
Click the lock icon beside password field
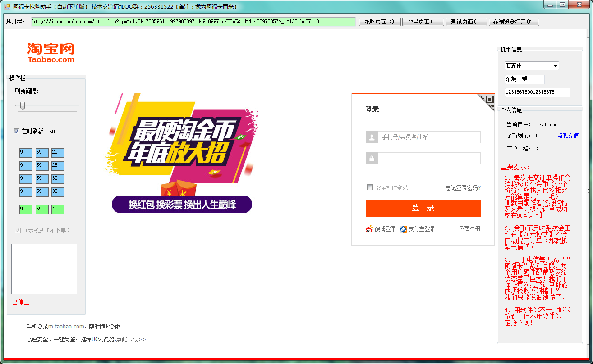point(372,159)
